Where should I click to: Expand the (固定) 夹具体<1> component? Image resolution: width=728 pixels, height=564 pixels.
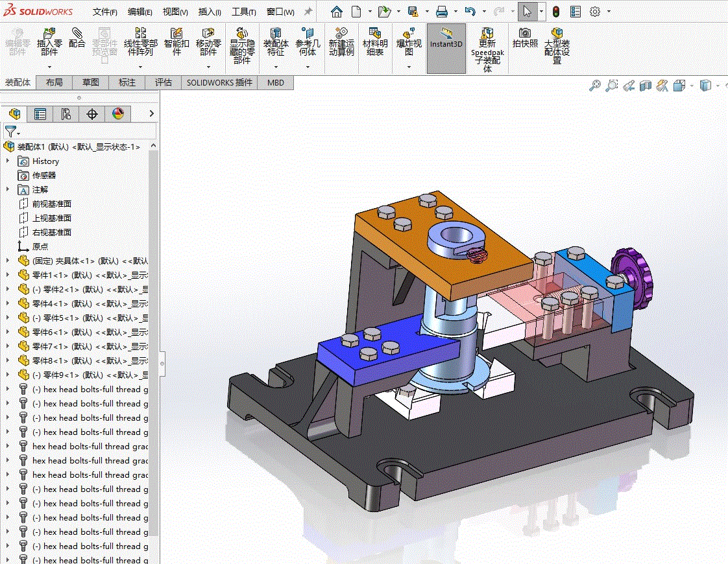pyautogui.click(x=7, y=261)
